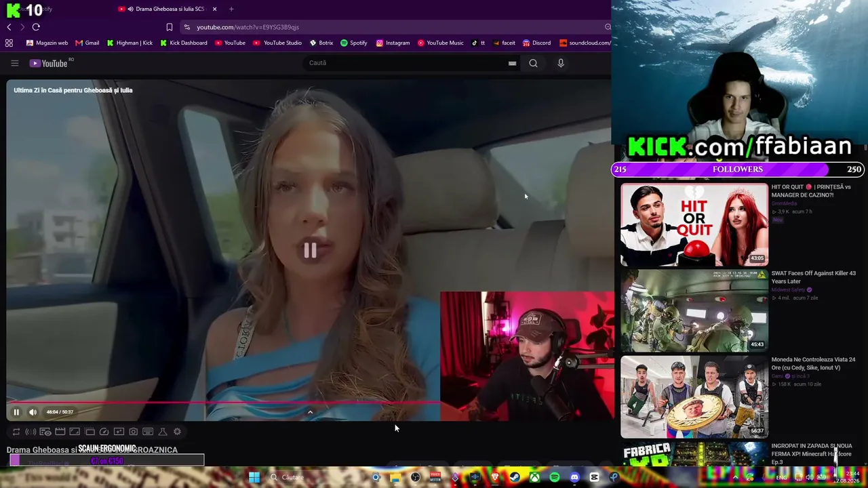Screen dimensions: 868x488
Task: Click 'Midwest Safety' channel name
Action: [x=788, y=290]
